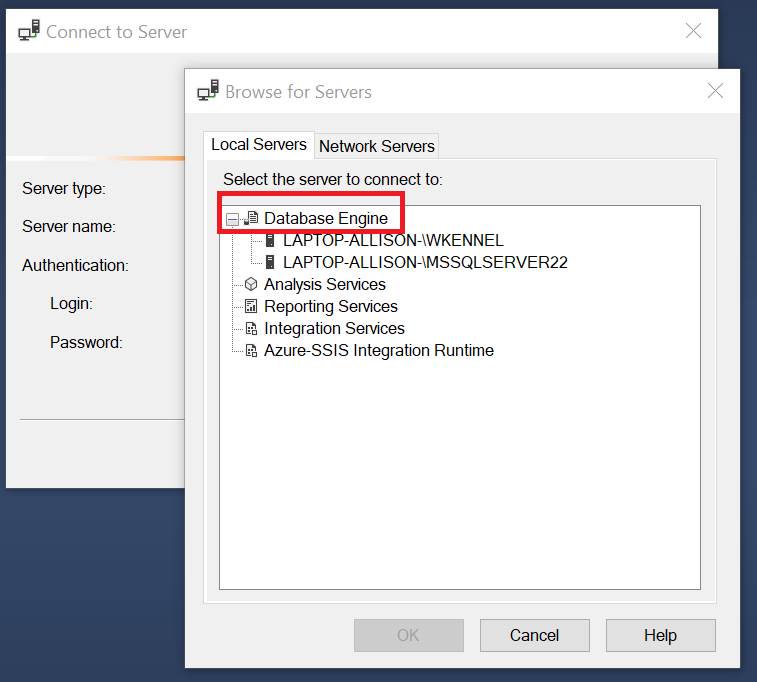The image size is (757, 682).
Task: Select LAPTOP-ALLISON-\WKENNEL server
Action: 393,240
